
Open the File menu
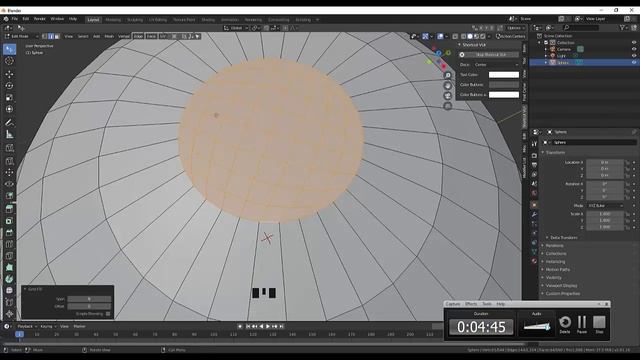[x=15, y=19]
